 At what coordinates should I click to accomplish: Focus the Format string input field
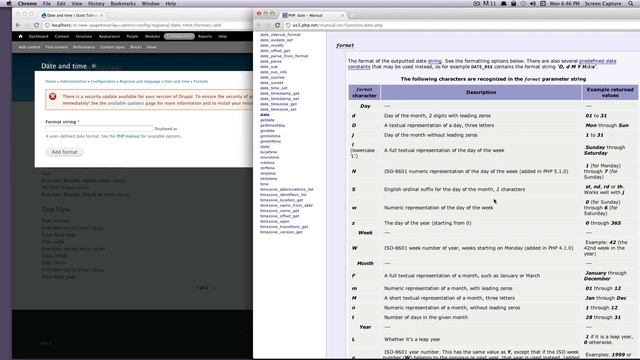click(x=99, y=129)
